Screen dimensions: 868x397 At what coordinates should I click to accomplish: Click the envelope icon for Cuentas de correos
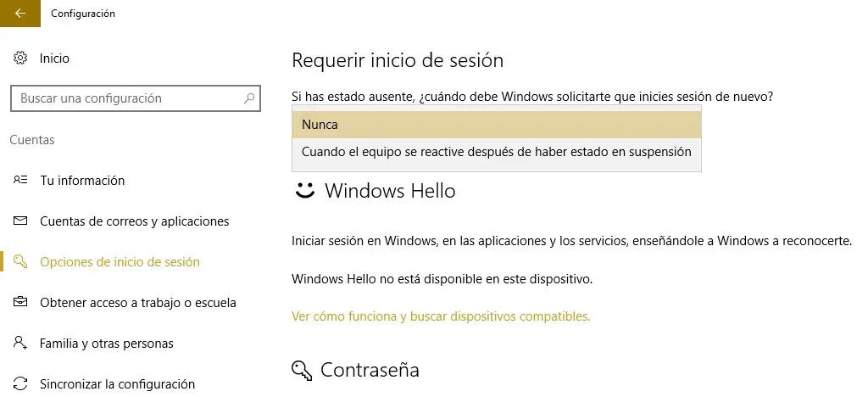[21, 221]
